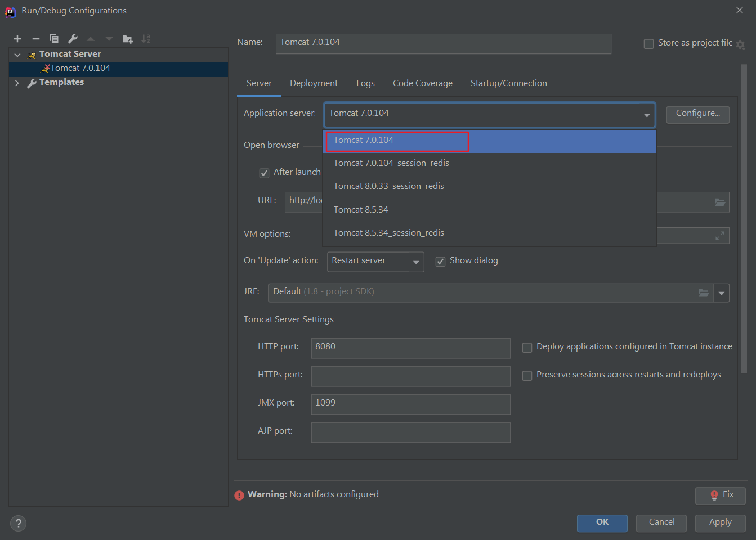
Task: Click the IntelliJ logo in title bar
Action: click(10, 11)
